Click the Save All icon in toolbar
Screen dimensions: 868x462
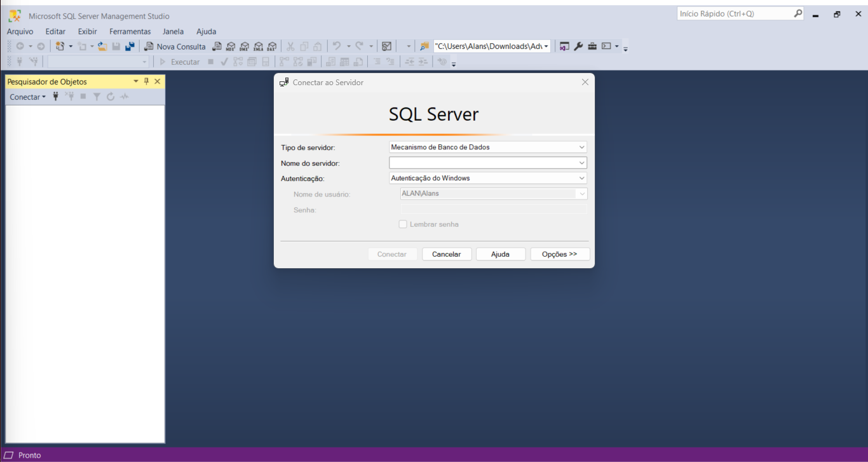pos(130,46)
